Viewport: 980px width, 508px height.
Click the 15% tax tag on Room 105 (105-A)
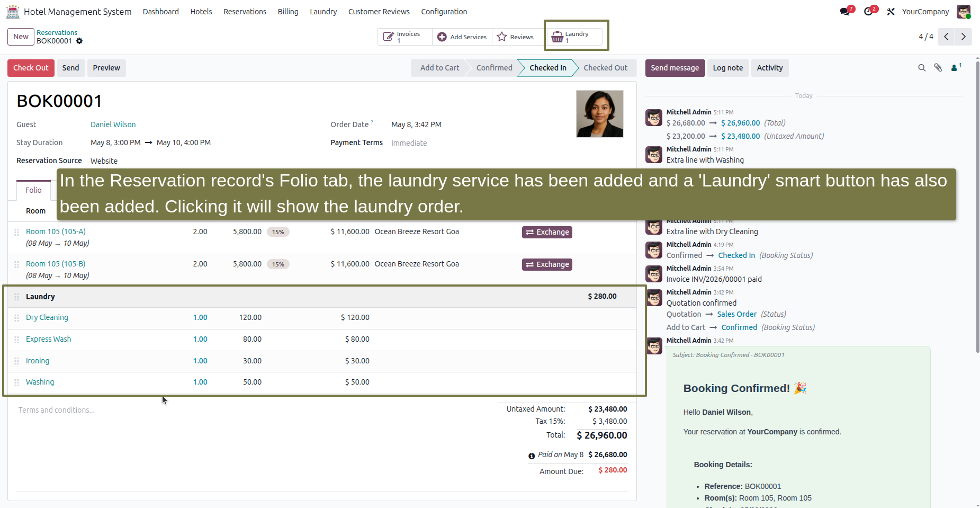pos(278,232)
